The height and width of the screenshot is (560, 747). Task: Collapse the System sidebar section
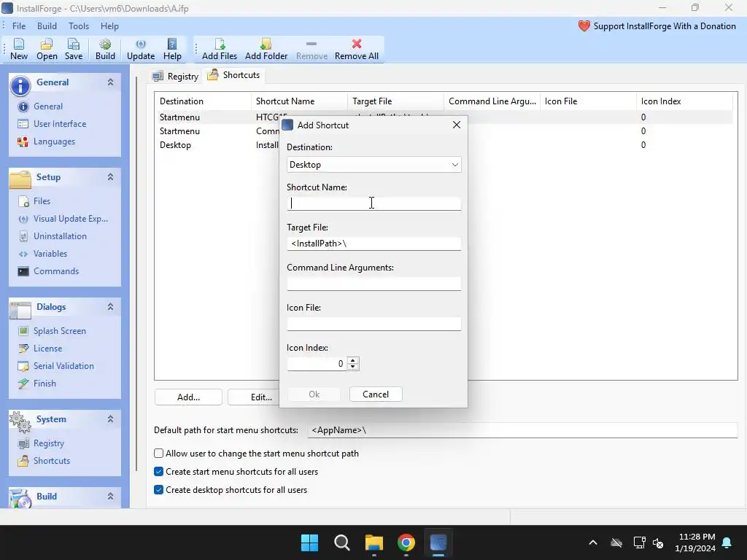[x=111, y=419]
